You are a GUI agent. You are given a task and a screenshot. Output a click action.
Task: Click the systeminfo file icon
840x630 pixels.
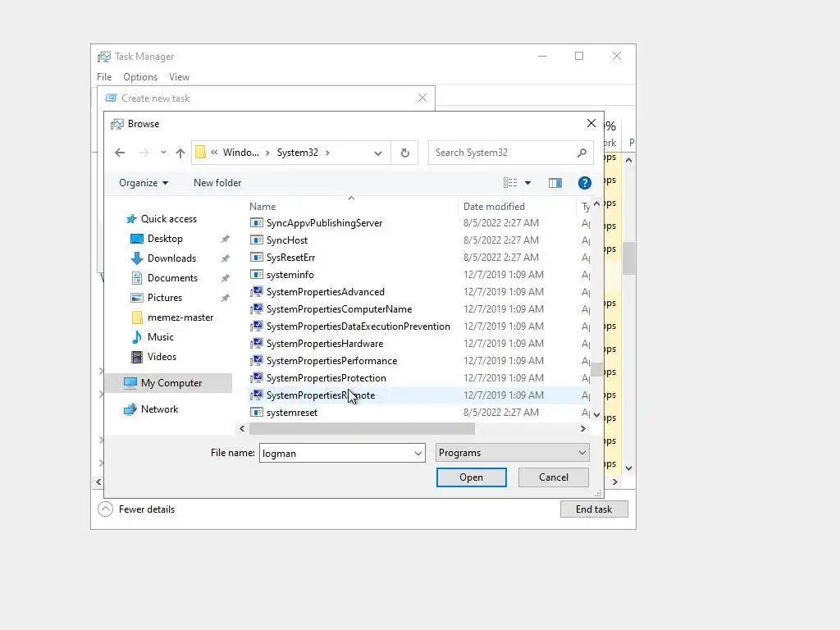coord(257,274)
